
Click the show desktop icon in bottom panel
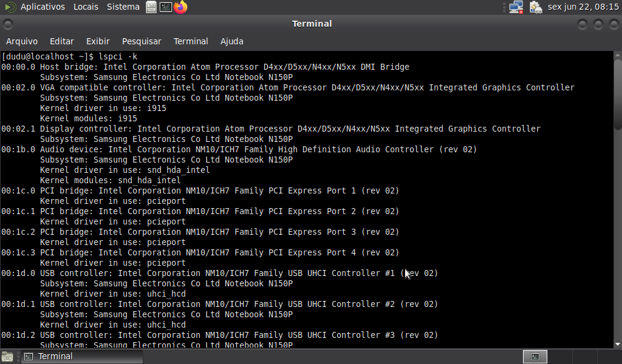7,357
